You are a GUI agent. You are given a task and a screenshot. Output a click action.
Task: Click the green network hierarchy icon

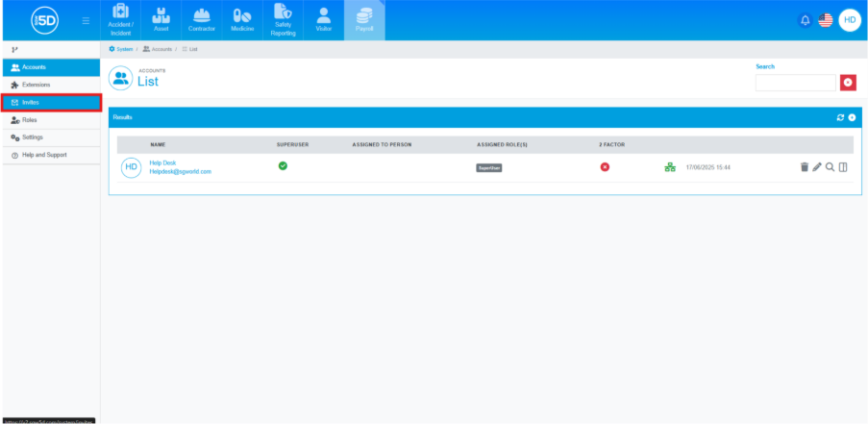tap(670, 167)
